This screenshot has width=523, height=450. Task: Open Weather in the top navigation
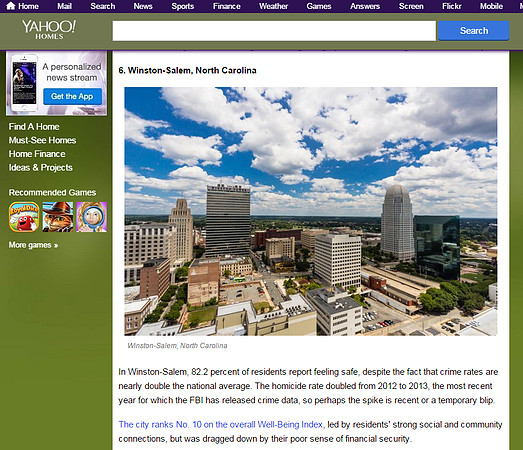click(274, 6)
